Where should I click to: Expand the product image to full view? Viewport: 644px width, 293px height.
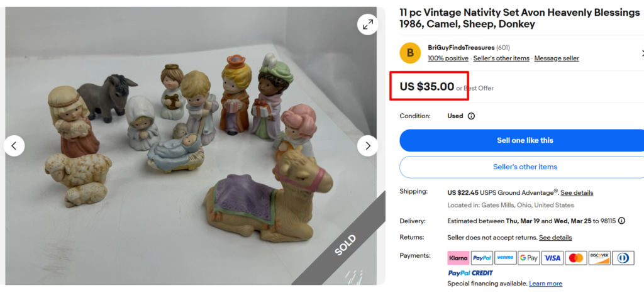coord(367,25)
